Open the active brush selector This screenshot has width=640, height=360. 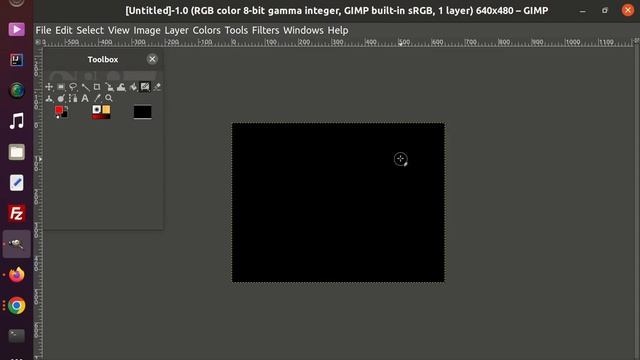pos(97,109)
